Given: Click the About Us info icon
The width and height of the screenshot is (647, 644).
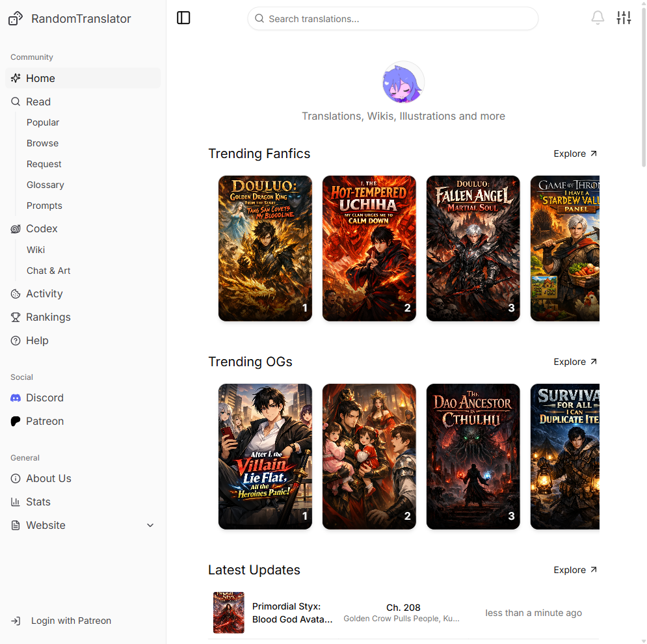Looking at the screenshot, I should pos(16,479).
